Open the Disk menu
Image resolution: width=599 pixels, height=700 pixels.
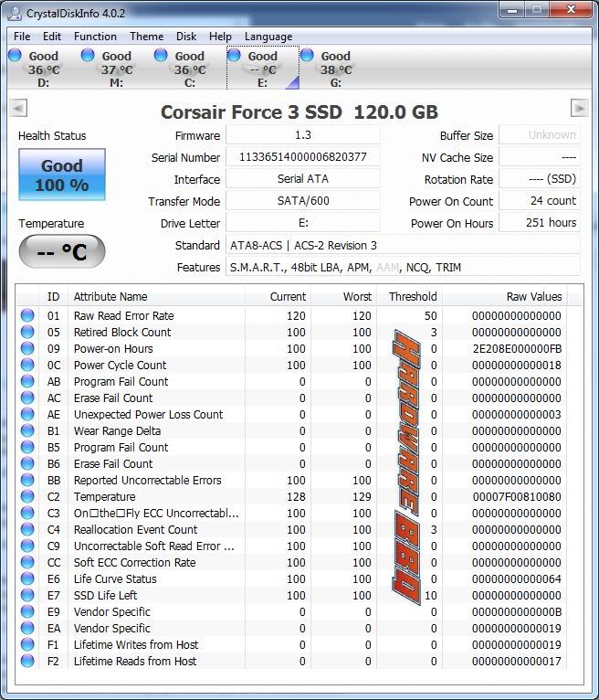[x=186, y=37]
